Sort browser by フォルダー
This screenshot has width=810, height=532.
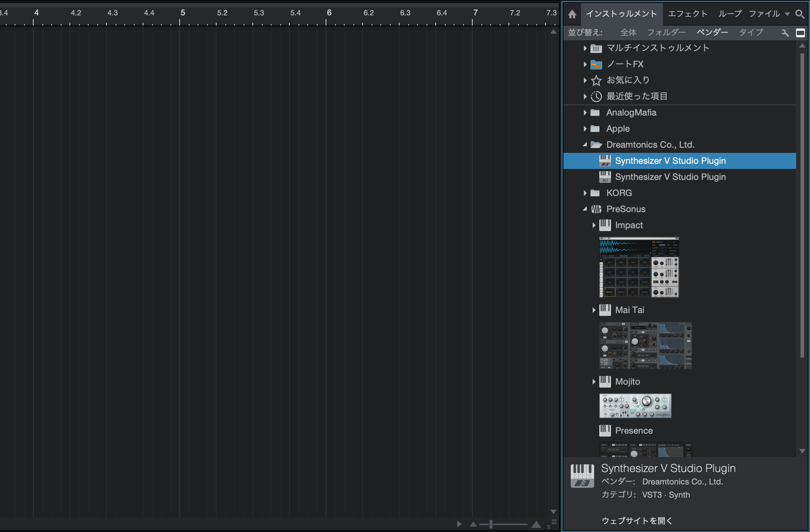coord(666,33)
